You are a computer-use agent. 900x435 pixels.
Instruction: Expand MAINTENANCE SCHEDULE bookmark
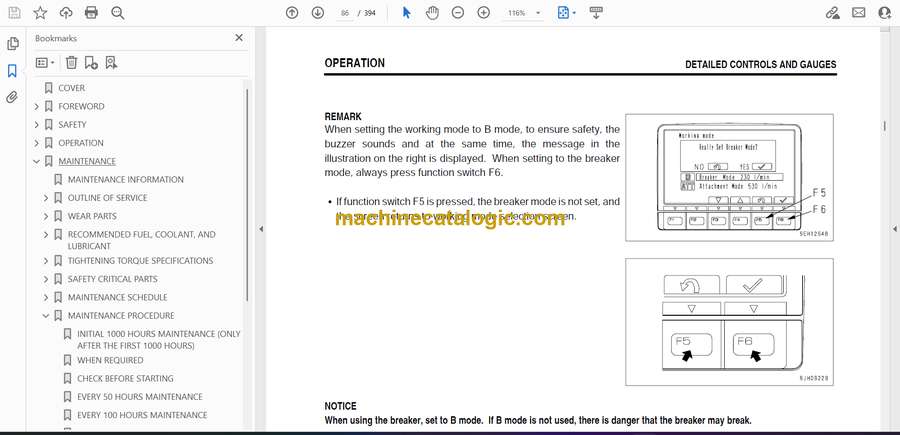tap(46, 297)
